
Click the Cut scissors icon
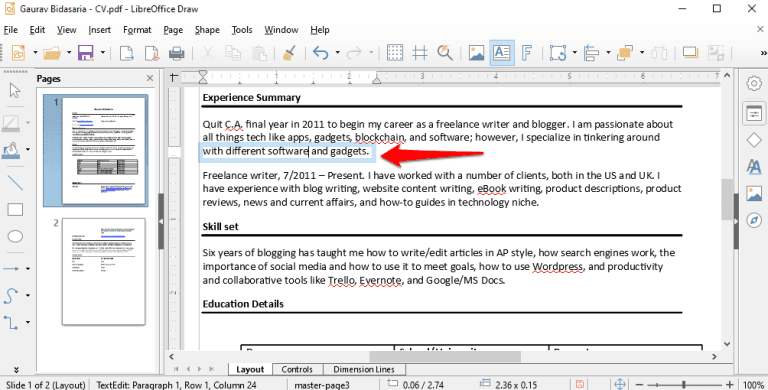pos(208,53)
